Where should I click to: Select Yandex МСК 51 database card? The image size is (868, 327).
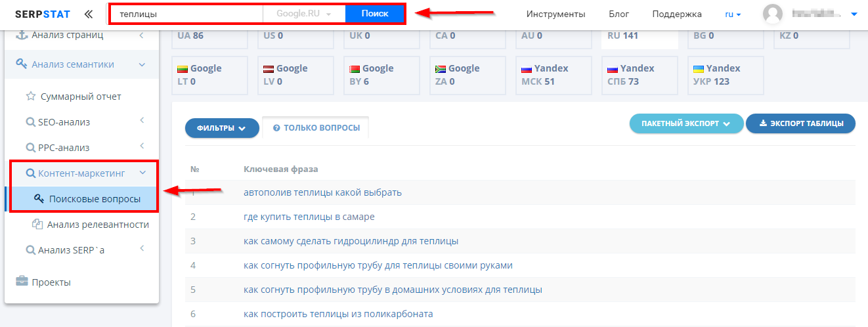click(553, 75)
